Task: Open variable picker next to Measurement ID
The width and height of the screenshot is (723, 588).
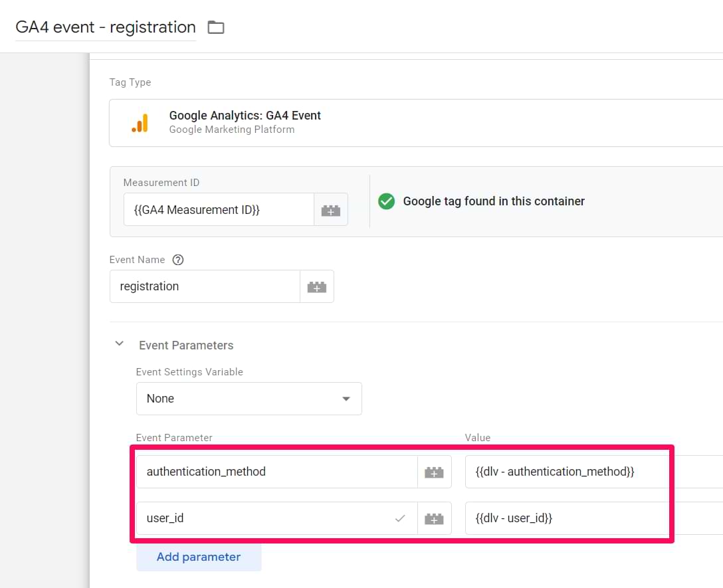Action: click(x=330, y=210)
